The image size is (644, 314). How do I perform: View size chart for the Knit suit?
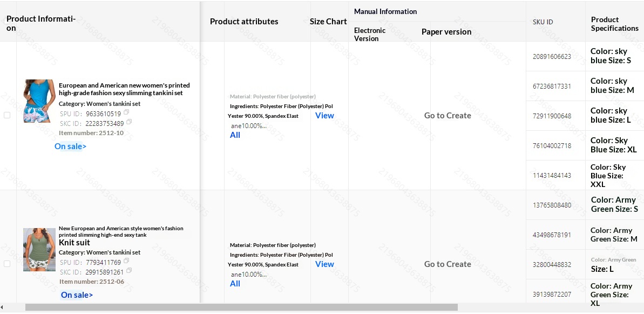(324, 264)
